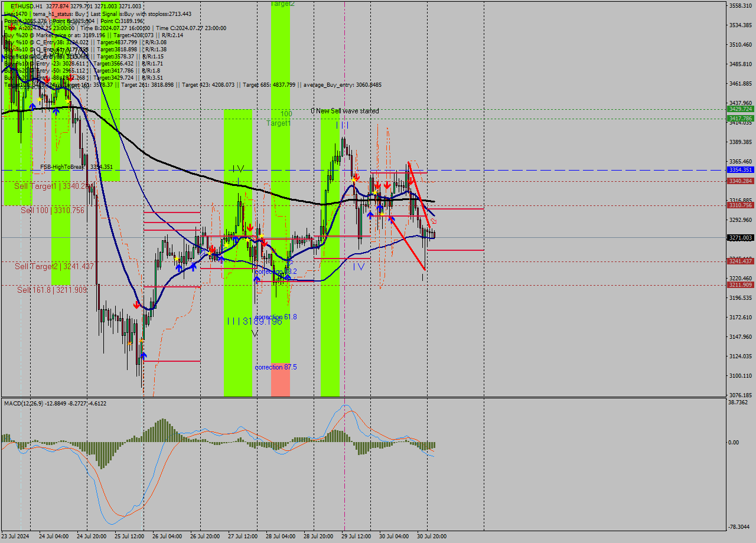Click the blue 3354.351 price tag

(x=741, y=170)
